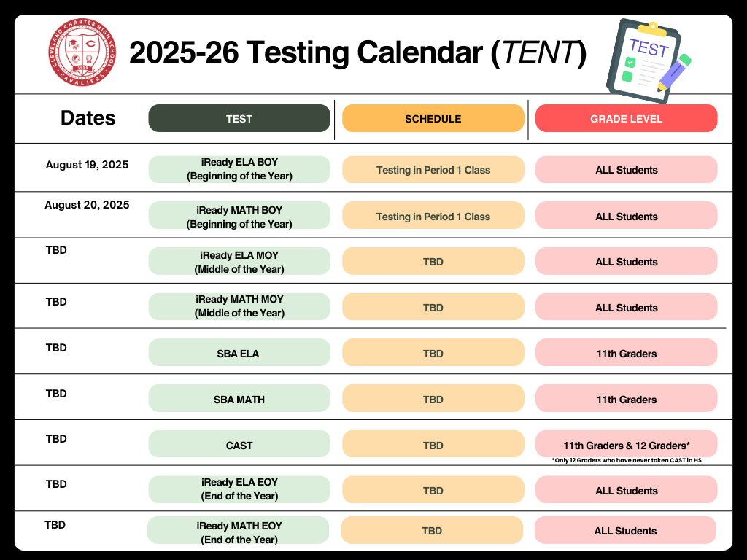The width and height of the screenshot is (747, 560).
Task: Click the iReady ELA EOY pill
Action: point(239,489)
